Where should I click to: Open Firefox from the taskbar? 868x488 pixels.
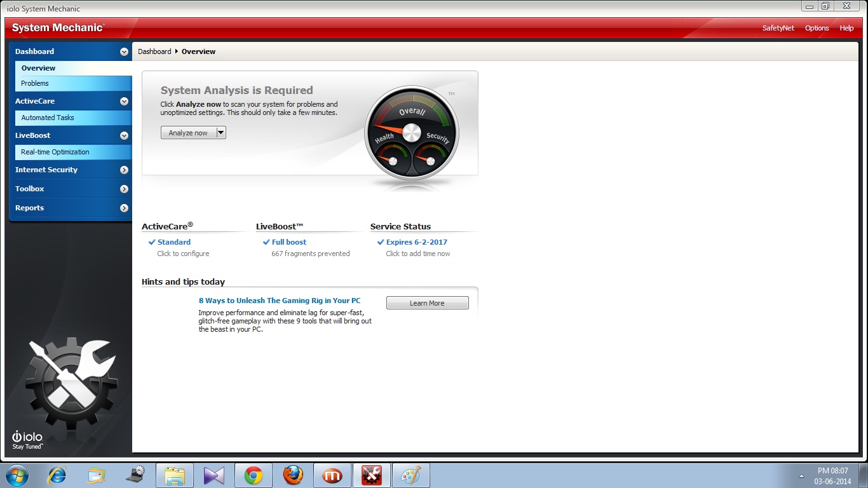(293, 475)
